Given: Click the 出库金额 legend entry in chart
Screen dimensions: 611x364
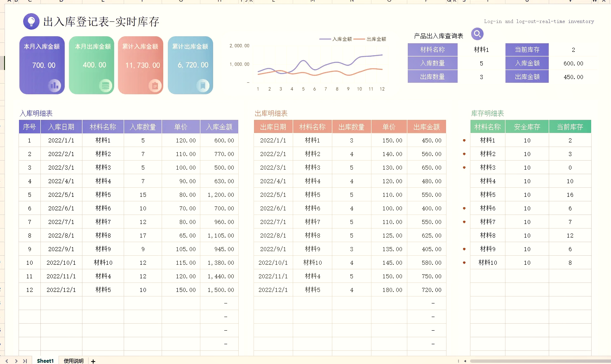Looking at the screenshot, I should [370, 39].
